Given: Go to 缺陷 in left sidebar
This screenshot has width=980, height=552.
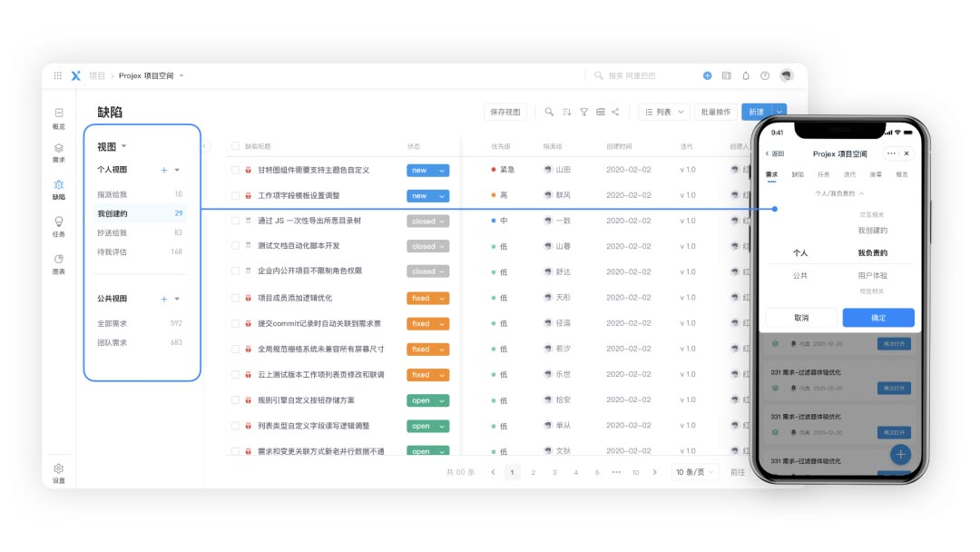Looking at the screenshot, I should point(59,190).
